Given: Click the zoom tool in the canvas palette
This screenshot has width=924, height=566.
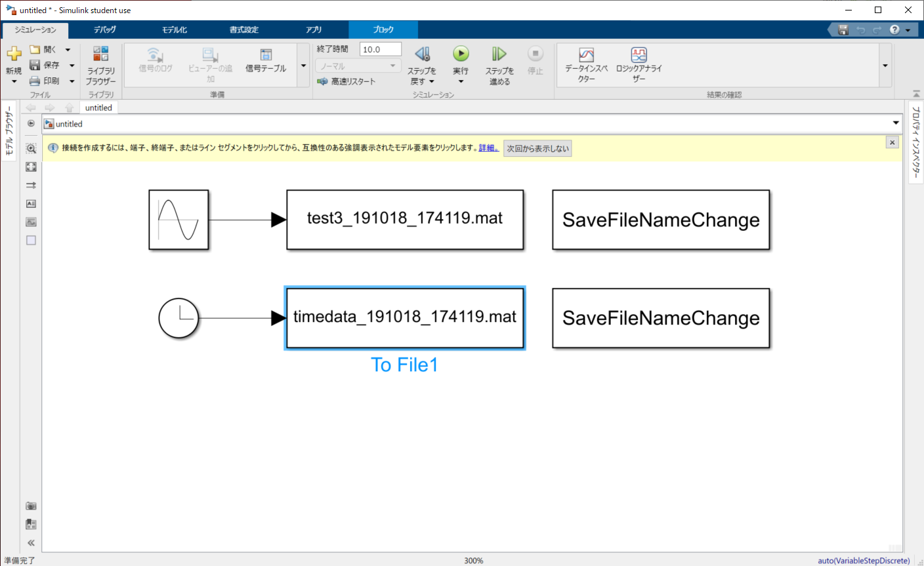Looking at the screenshot, I should point(31,149).
